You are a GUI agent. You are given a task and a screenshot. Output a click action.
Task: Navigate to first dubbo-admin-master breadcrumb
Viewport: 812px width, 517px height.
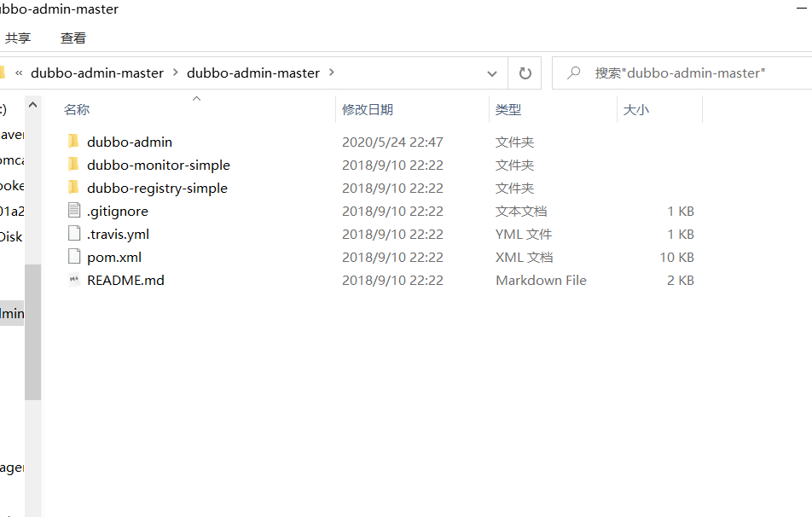[x=97, y=73]
